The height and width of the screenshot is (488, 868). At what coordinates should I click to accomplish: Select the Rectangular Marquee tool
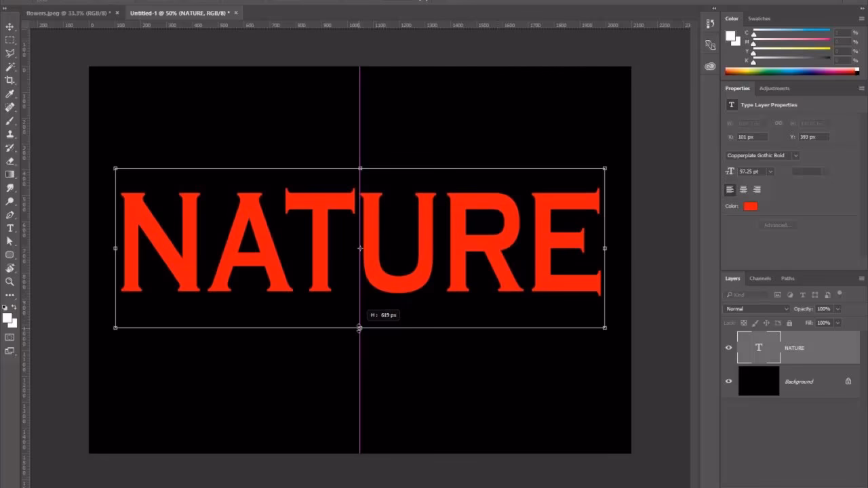(x=9, y=40)
